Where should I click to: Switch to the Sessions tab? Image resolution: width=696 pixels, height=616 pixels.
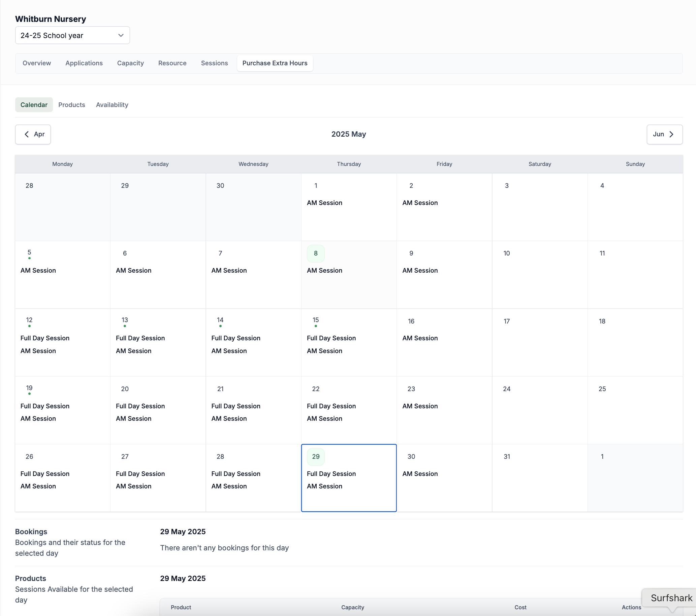point(215,63)
